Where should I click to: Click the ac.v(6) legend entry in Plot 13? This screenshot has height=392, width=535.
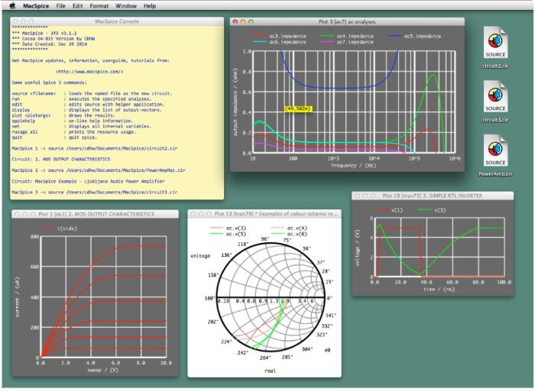(289, 234)
